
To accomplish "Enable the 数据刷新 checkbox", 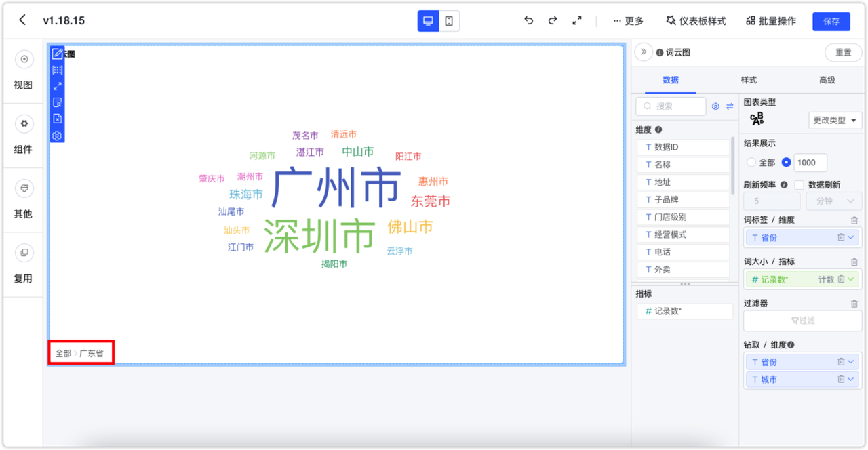I will [799, 185].
